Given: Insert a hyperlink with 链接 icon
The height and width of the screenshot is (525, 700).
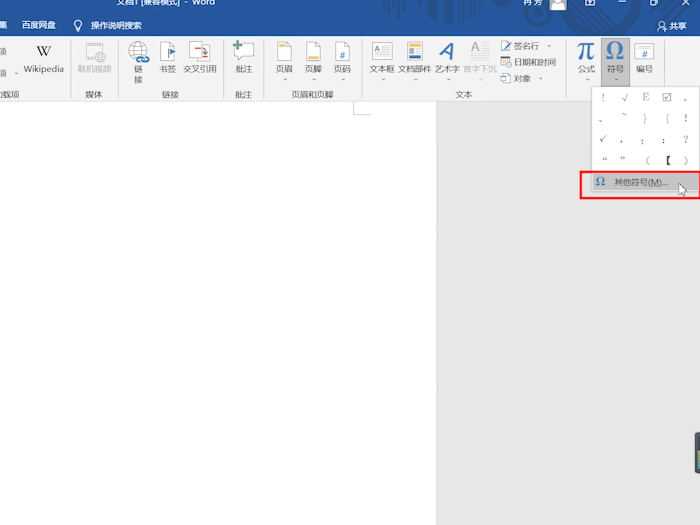Looking at the screenshot, I should (138, 58).
